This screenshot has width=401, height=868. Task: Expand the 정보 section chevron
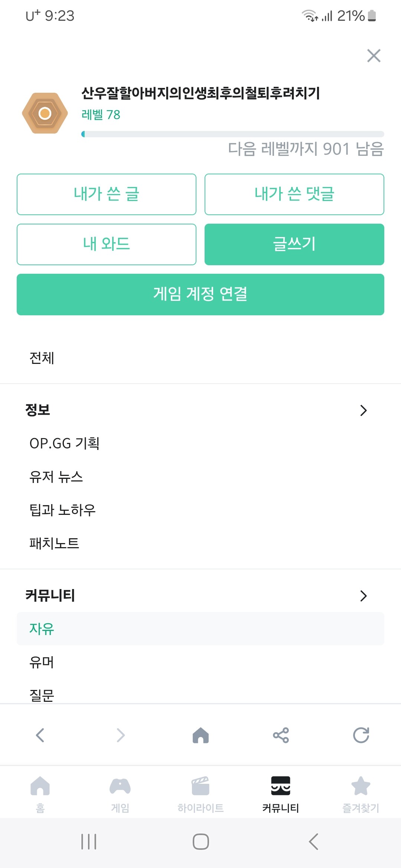[363, 410]
